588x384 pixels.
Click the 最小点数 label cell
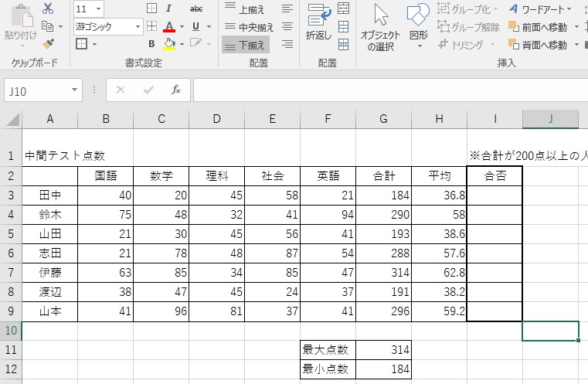point(328,369)
